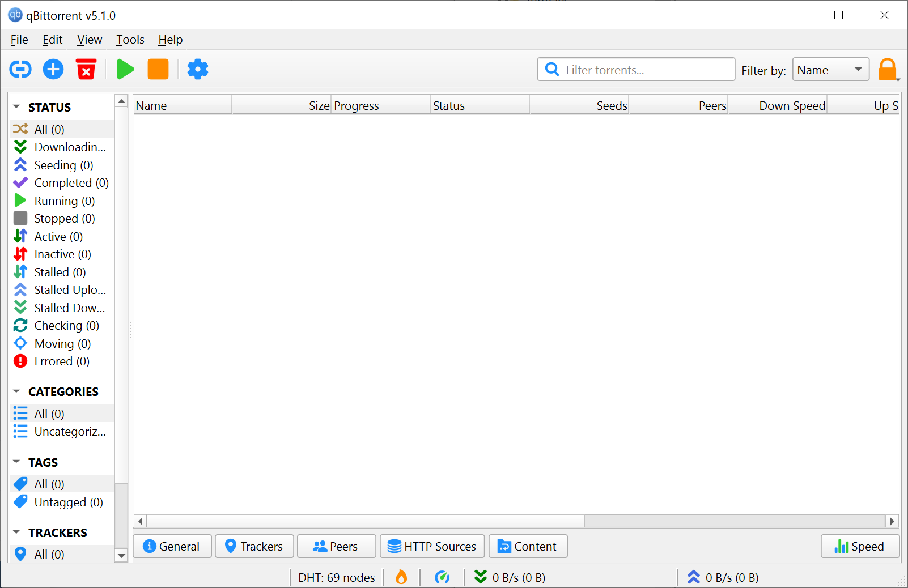Click the green download speed arrow icon
This screenshot has width=908, height=588.
click(481, 577)
